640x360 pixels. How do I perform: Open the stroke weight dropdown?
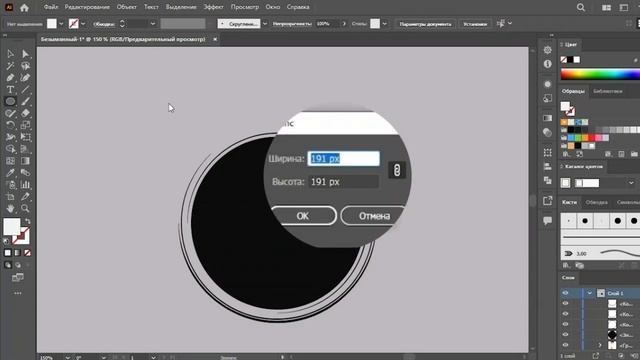[153, 24]
